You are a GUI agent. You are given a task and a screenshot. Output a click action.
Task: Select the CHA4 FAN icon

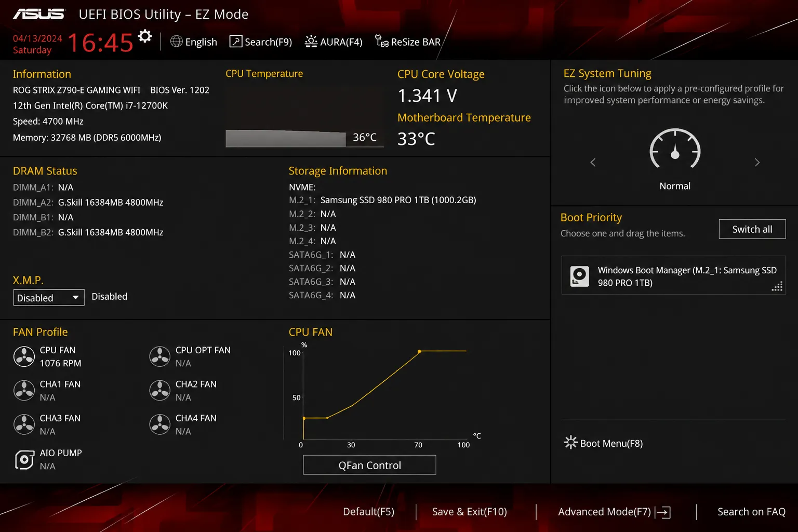pos(159,424)
